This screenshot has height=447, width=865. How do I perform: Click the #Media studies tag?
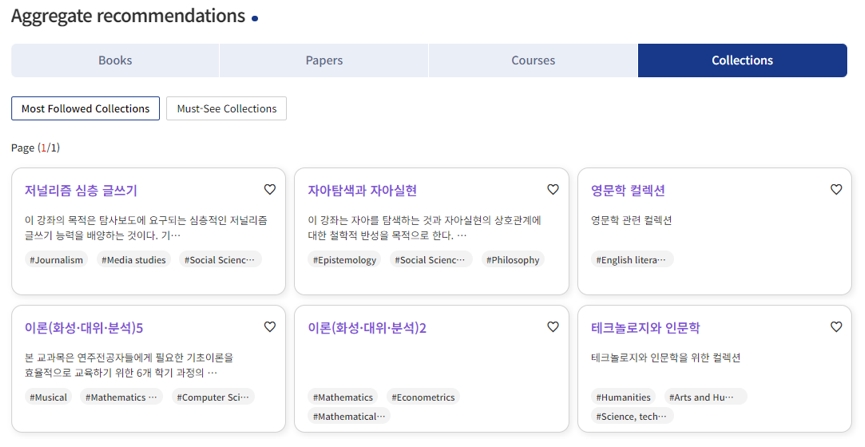(x=134, y=259)
